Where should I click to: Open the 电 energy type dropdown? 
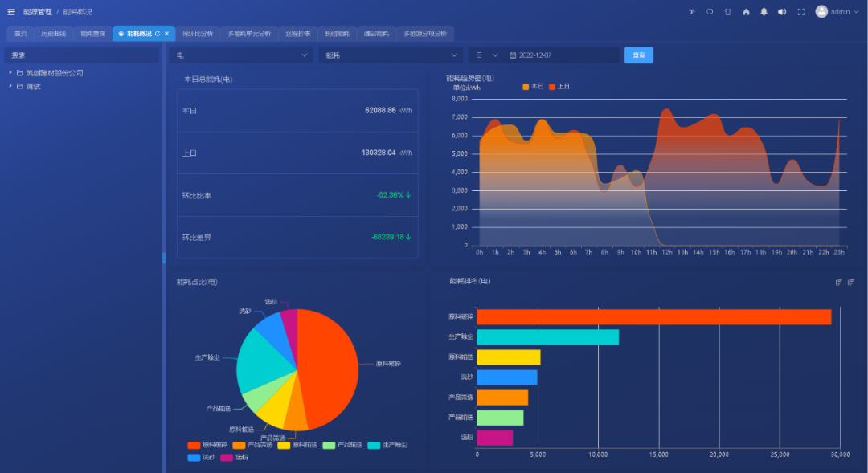241,55
